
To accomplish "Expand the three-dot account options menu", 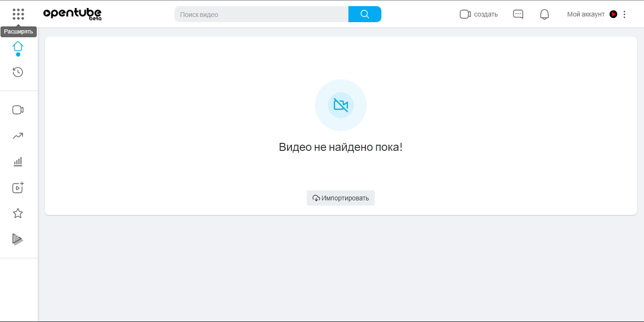I will click(624, 14).
